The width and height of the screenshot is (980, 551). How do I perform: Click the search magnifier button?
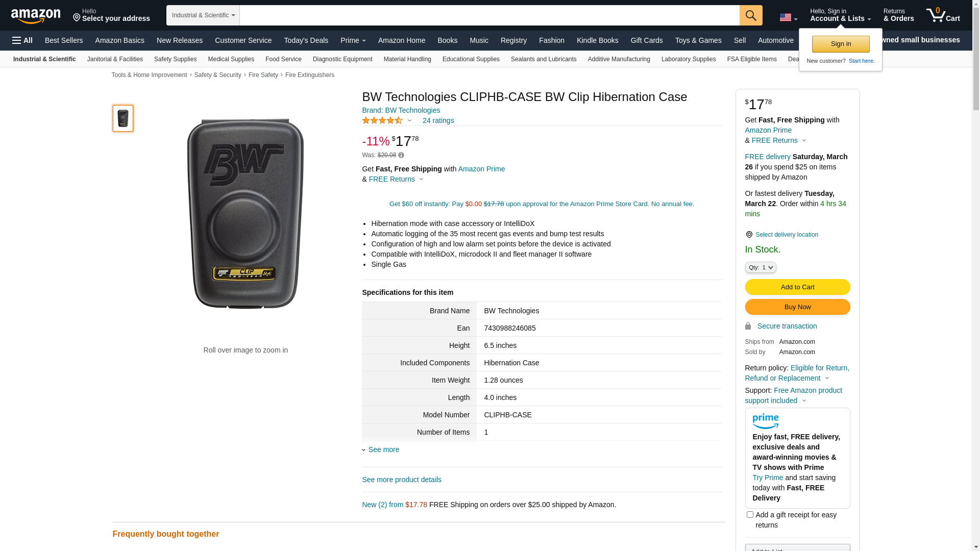751,15
